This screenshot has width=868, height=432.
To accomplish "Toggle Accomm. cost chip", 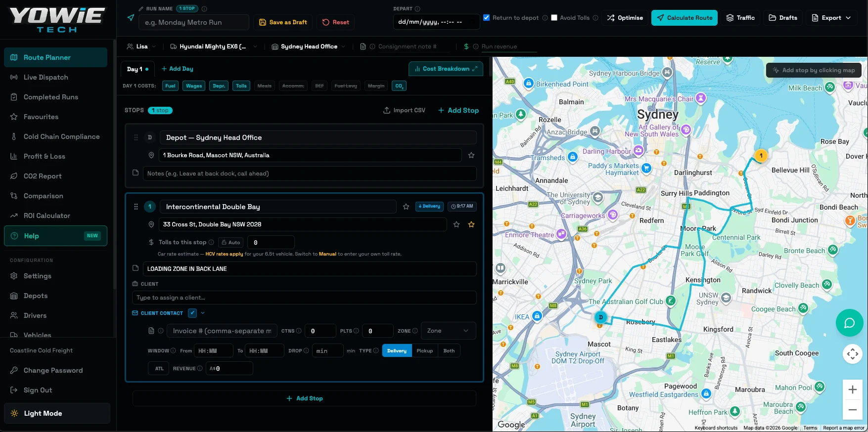I will point(293,86).
